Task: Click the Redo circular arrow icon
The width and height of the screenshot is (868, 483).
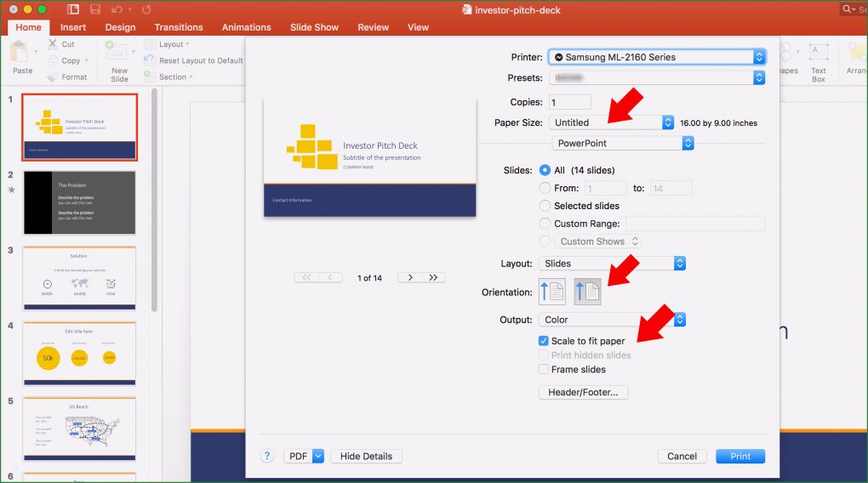Action: (146, 9)
